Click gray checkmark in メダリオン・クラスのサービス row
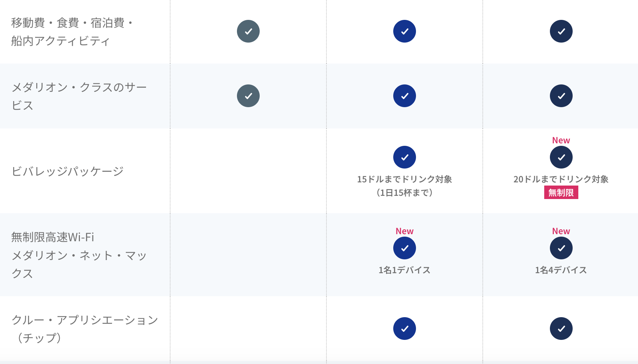 point(248,96)
